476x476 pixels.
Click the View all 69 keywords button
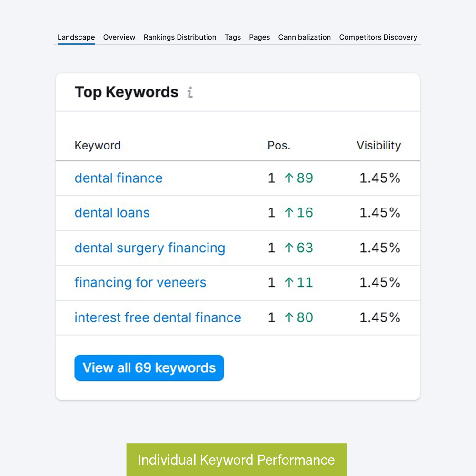149,368
